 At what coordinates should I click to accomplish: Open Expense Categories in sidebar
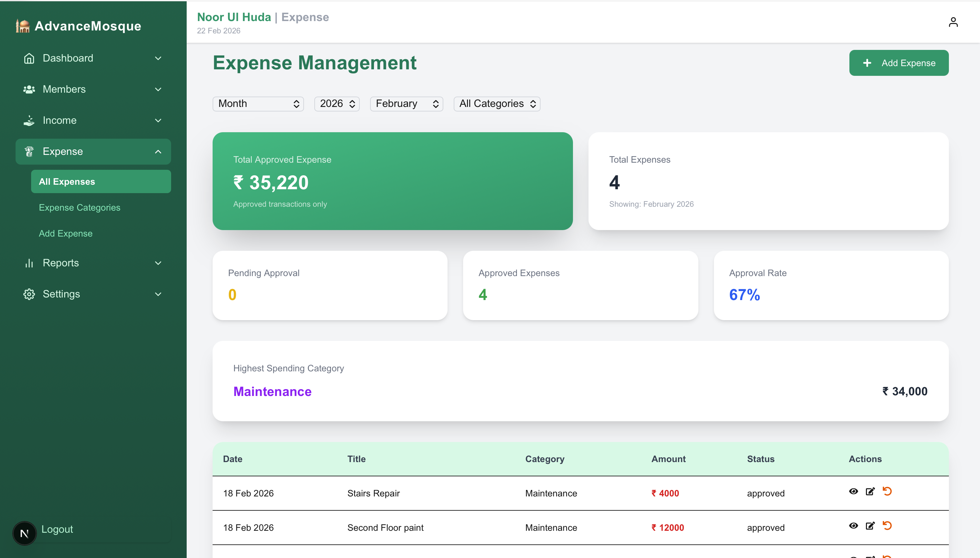[79, 207]
